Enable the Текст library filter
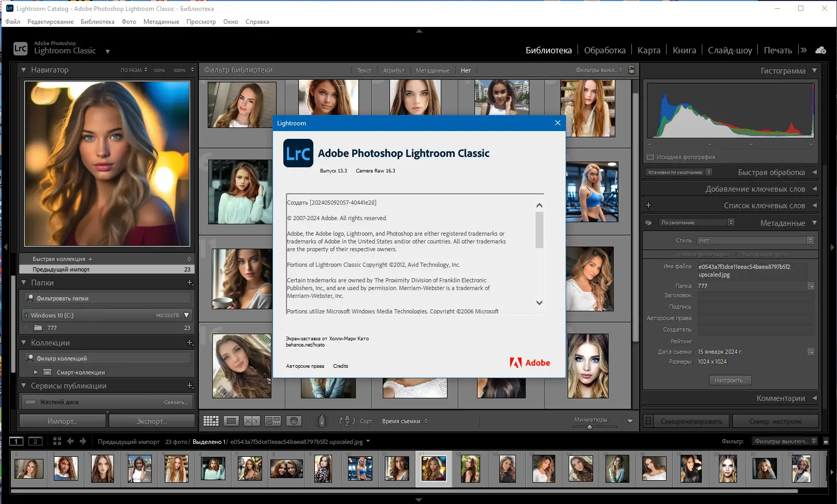This screenshot has height=504, width=837. (x=364, y=70)
